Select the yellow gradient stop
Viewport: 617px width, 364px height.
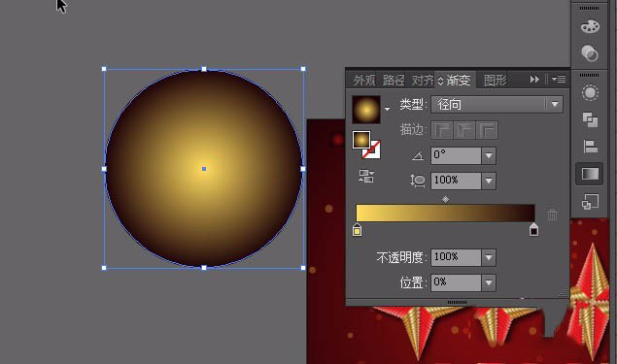point(357,230)
